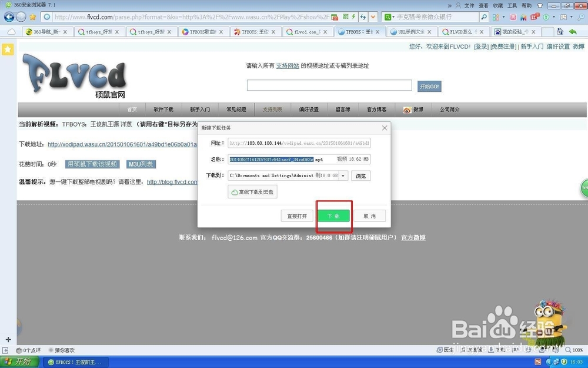
Task: Open 软件下载 in navigation bar
Action: click(x=163, y=110)
